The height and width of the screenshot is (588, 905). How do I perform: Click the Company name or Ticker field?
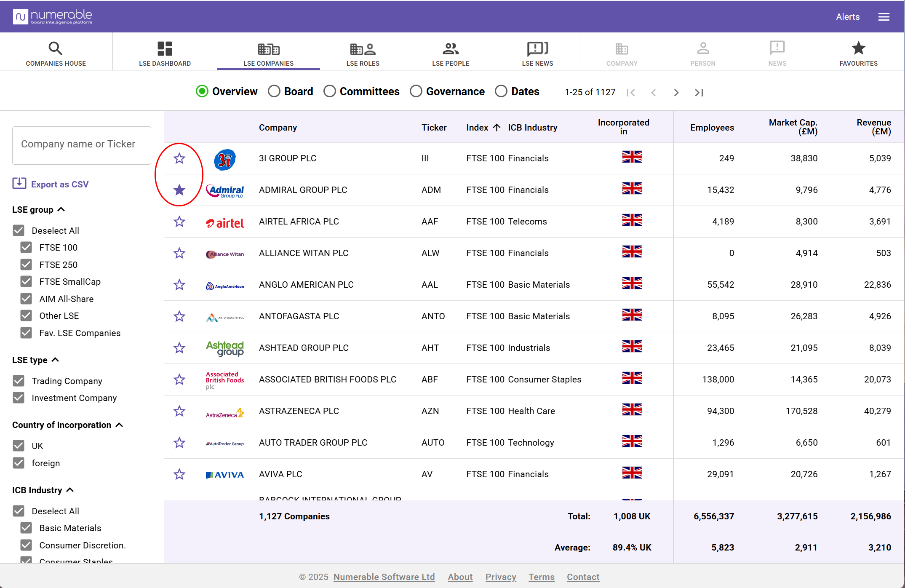pyautogui.click(x=82, y=144)
